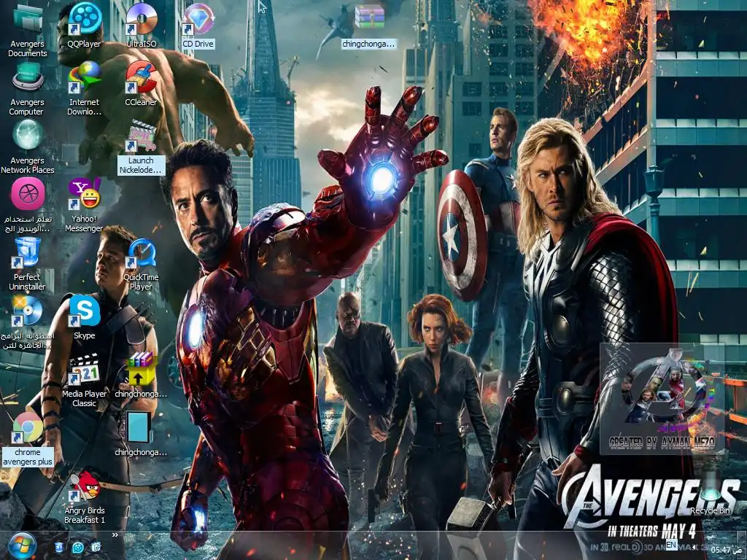This screenshot has height=560, width=747.
Task: Open the CD Drive shortcut
Action: [198, 25]
